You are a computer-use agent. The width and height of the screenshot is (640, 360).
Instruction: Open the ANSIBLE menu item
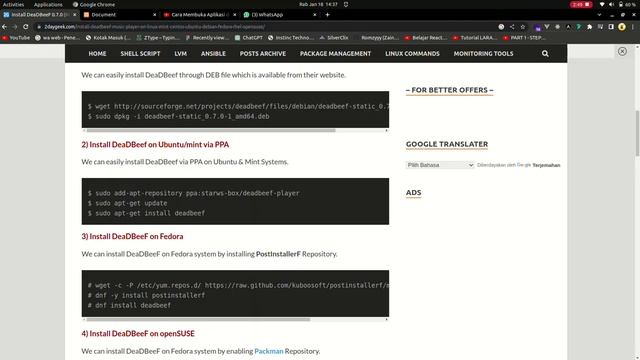pos(213,53)
